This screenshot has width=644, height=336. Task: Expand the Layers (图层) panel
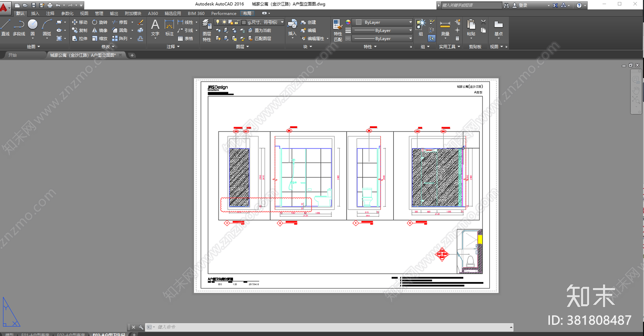click(x=242, y=47)
